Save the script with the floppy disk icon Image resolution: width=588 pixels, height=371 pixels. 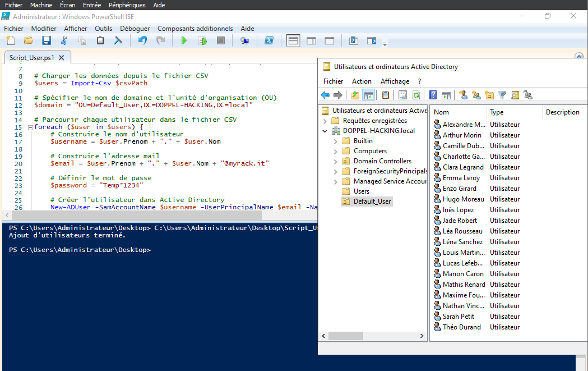[x=47, y=40]
